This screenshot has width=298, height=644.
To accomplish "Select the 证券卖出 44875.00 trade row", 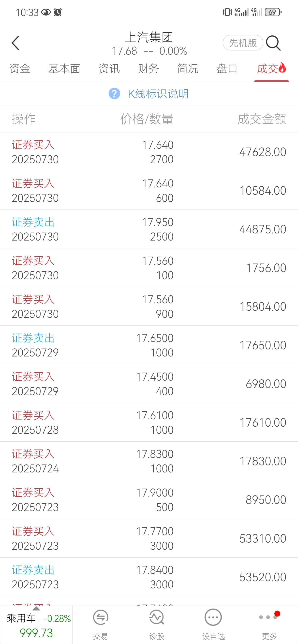I will (149, 229).
